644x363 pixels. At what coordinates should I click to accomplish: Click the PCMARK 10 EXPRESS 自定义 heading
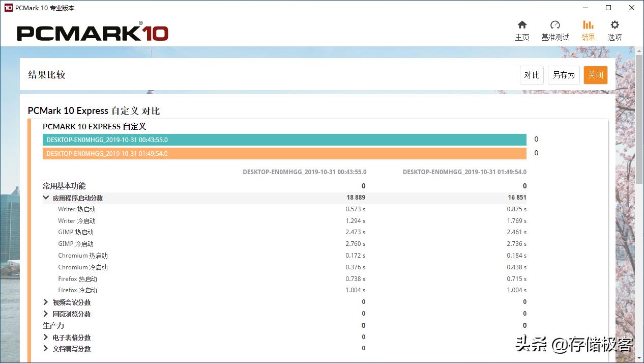coord(95,126)
